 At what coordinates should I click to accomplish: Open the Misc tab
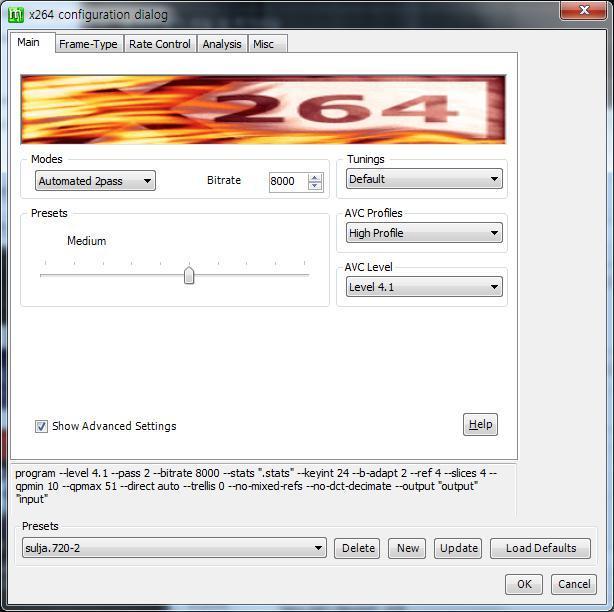[267, 44]
